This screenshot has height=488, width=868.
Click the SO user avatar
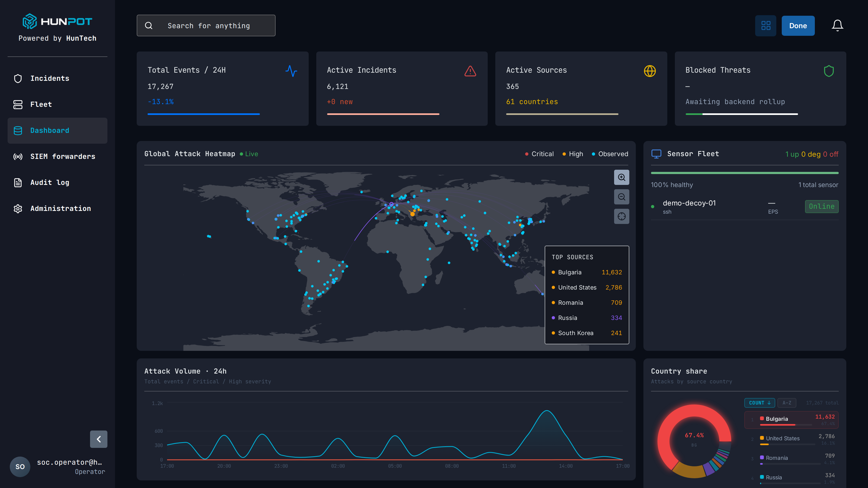(x=20, y=466)
